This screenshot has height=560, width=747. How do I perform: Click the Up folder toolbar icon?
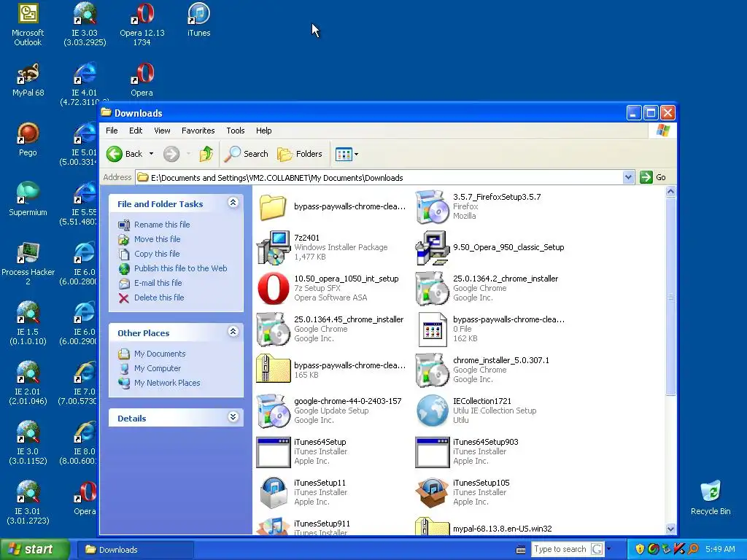click(x=206, y=154)
